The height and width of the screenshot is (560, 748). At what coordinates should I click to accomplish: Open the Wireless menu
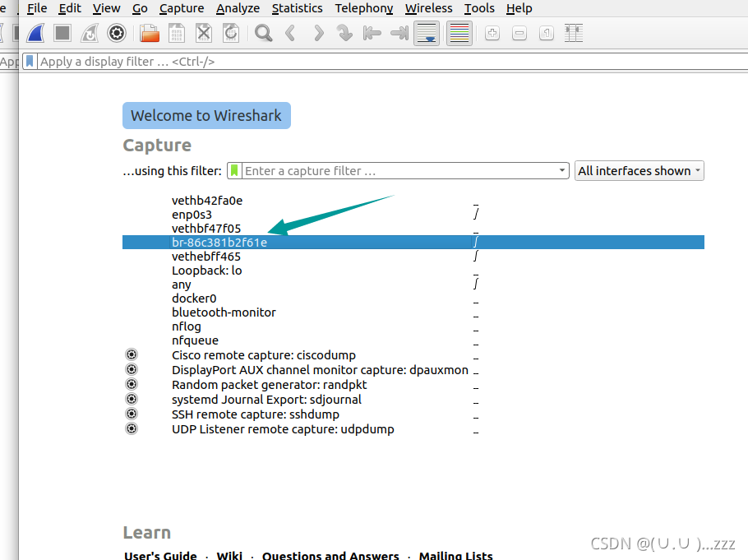tap(429, 8)
